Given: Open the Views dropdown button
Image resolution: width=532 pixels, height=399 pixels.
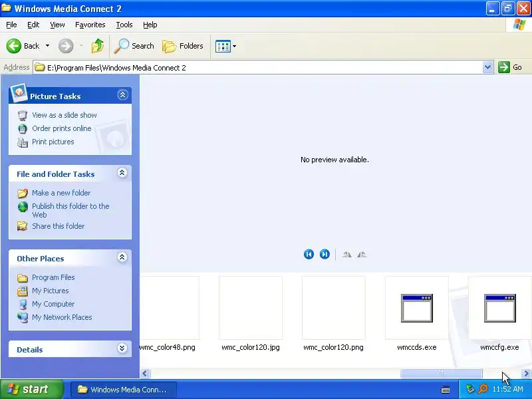Looking at the screenshot, I should 225,46.
